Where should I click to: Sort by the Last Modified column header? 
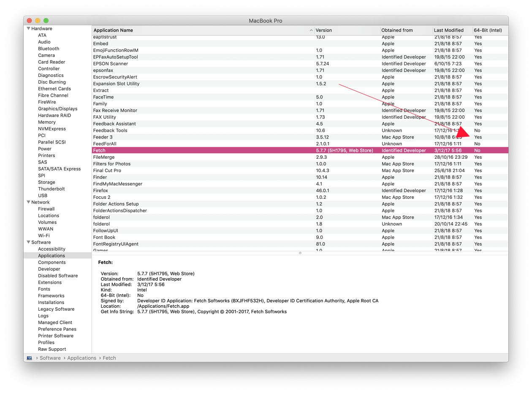coord(452,30)
